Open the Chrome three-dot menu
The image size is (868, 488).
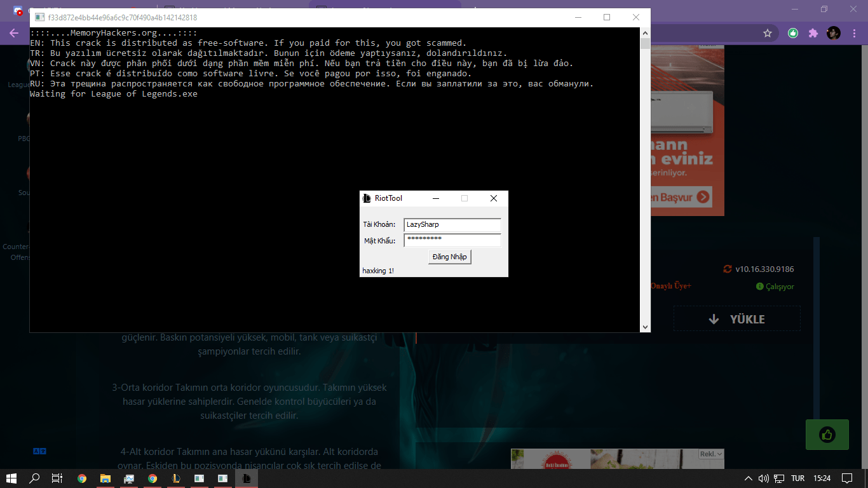coord(854,33)
